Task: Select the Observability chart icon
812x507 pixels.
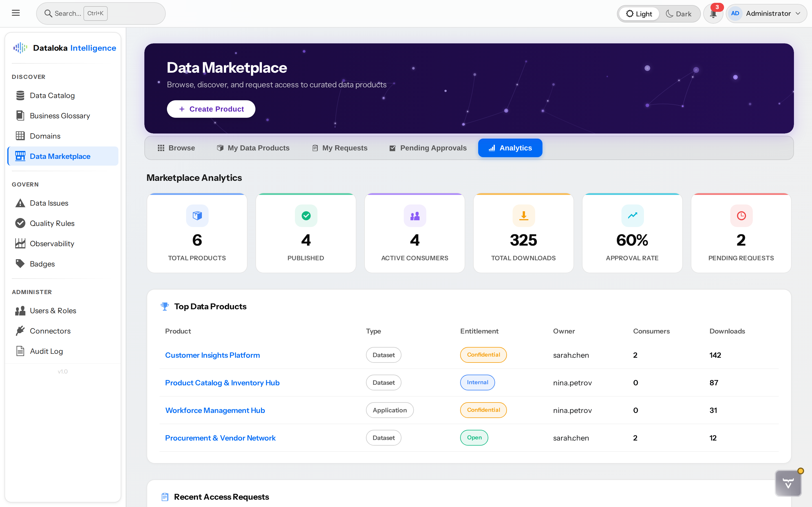Action: click(21, 243)
